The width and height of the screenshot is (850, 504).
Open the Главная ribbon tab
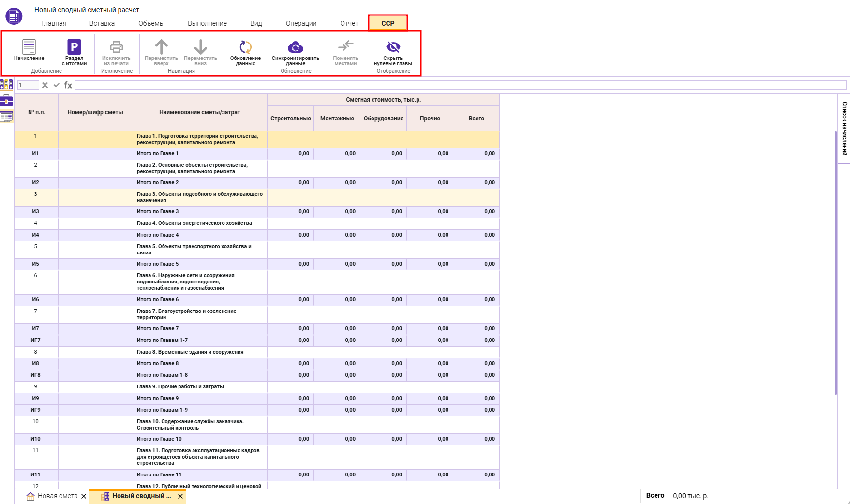pyautogui.click(x=54, y=23)
